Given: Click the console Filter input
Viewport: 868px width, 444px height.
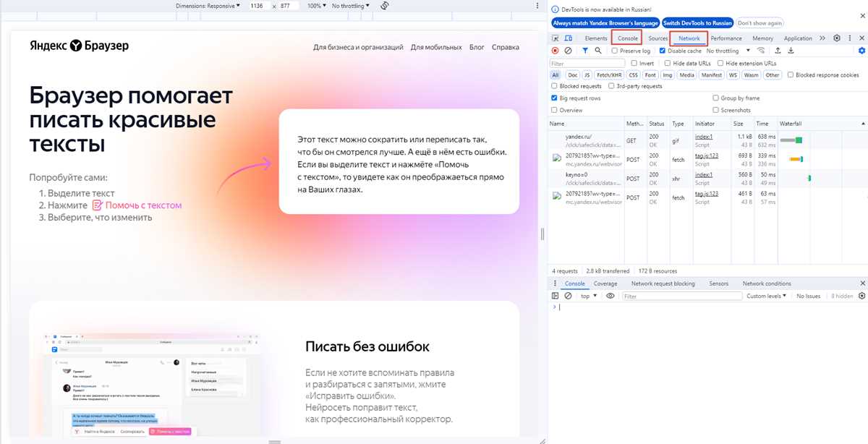Looking at the screenshot, I should pyautogui.click(x=681, y=296).
